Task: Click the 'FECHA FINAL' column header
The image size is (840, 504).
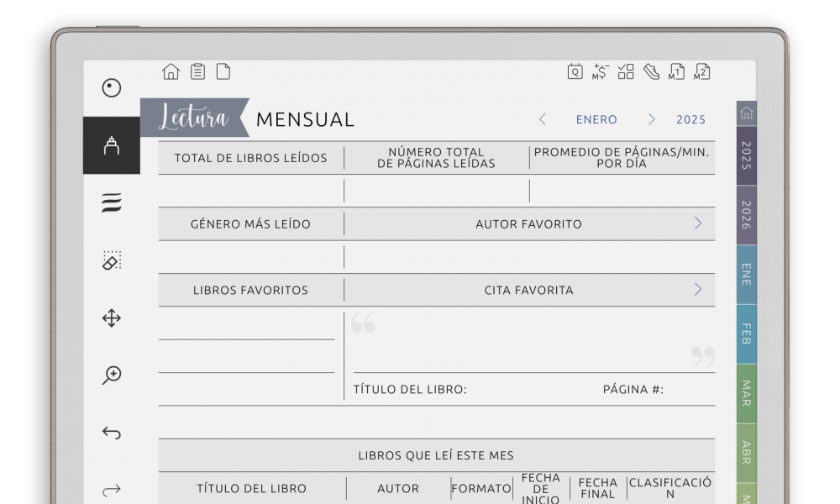Action: (598, 489)
